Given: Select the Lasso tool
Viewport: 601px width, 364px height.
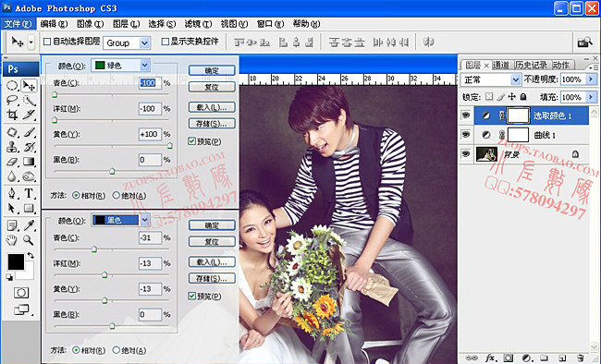Looking at the screenshot, I should pos(12,101).
